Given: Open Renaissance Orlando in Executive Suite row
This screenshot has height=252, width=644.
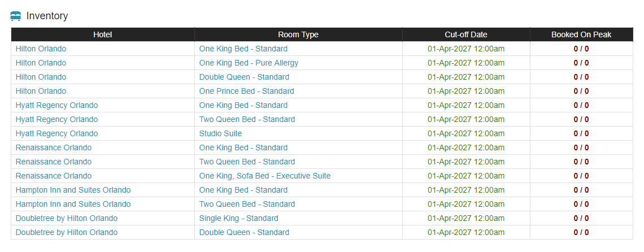Looking at the screenshot, I should point(54,176).
